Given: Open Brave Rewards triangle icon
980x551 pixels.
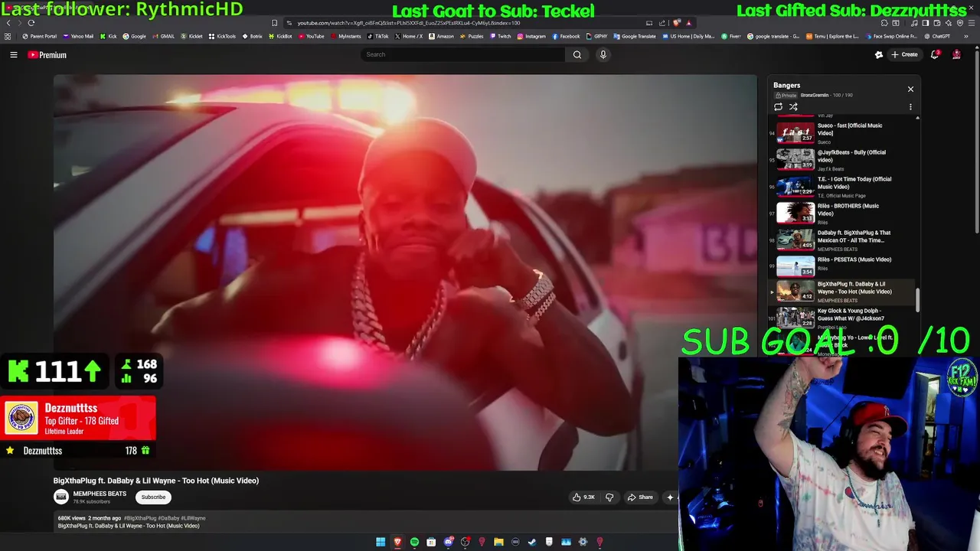Looking at the screenshot, I should point(688,23).
